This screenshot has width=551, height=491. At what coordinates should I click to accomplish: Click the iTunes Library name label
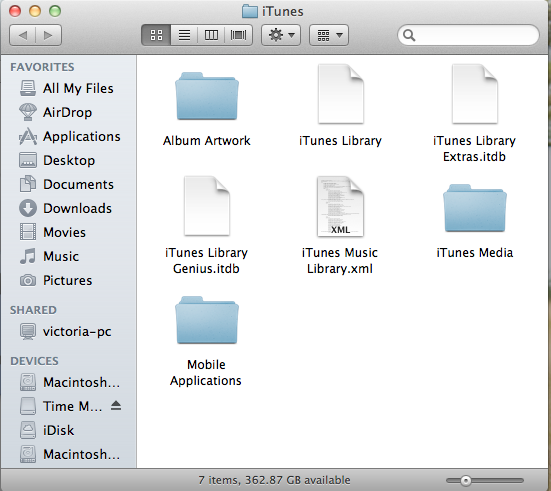coord(340,141)
